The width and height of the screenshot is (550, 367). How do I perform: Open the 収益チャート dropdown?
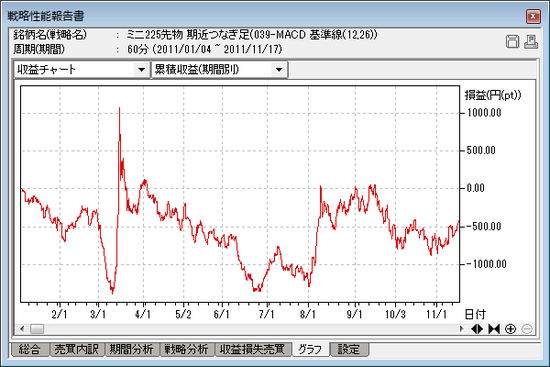tap(82, 69)
